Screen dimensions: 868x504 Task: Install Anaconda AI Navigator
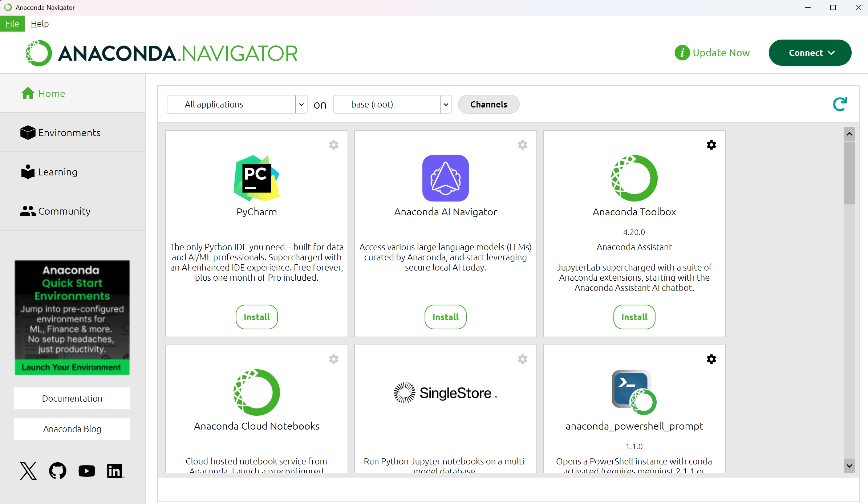tap(445, 317)
